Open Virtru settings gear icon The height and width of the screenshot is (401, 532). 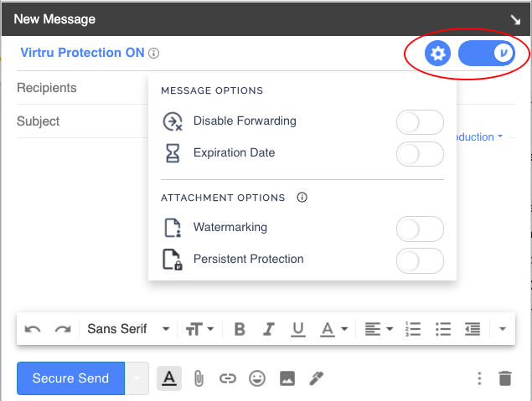[x=437, y=54]
